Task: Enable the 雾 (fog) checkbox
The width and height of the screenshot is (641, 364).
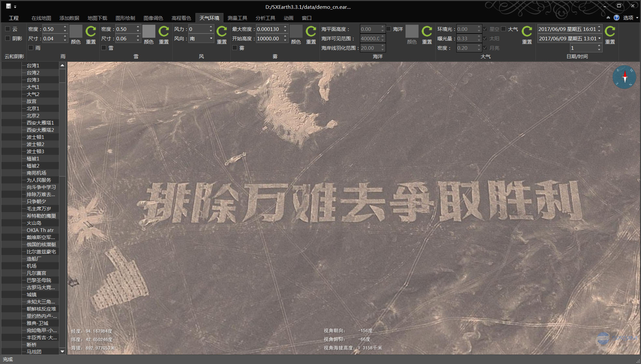Action: pos(235,48)
